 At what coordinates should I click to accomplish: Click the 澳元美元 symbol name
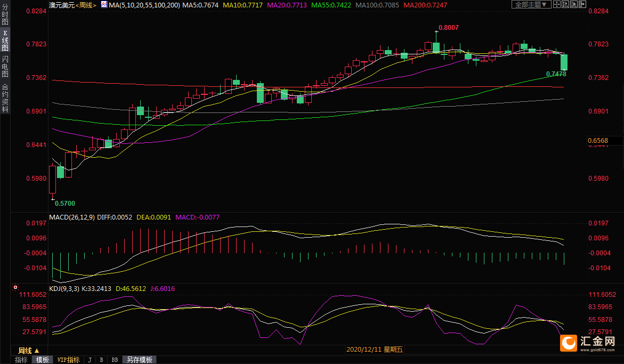pyautogui.click(x=62, y=5)
